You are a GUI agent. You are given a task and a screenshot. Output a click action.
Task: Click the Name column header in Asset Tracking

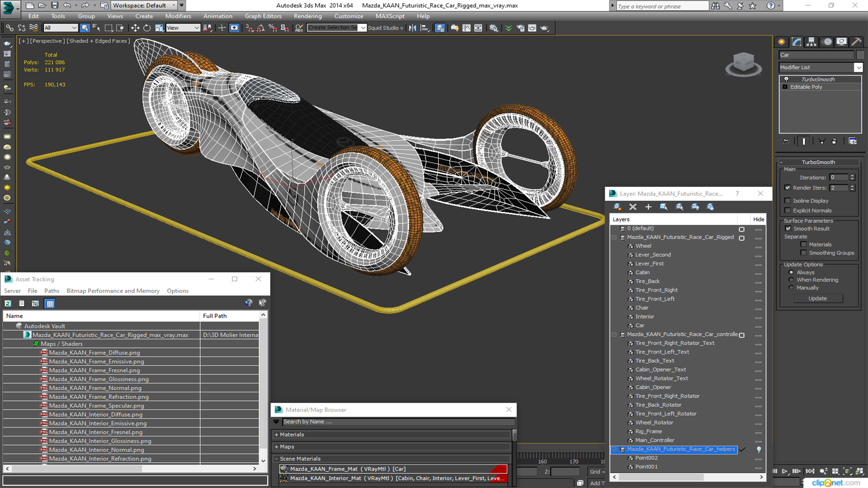tap(101, 316)
